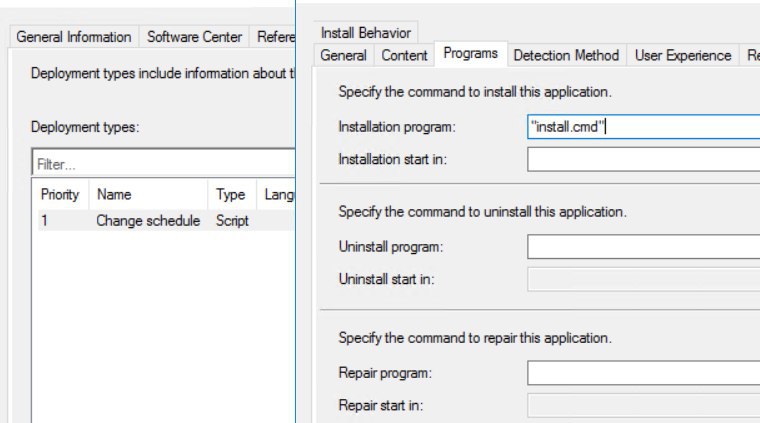
Task: Click the Filter box for deployment types
Action: coord(163,164)
